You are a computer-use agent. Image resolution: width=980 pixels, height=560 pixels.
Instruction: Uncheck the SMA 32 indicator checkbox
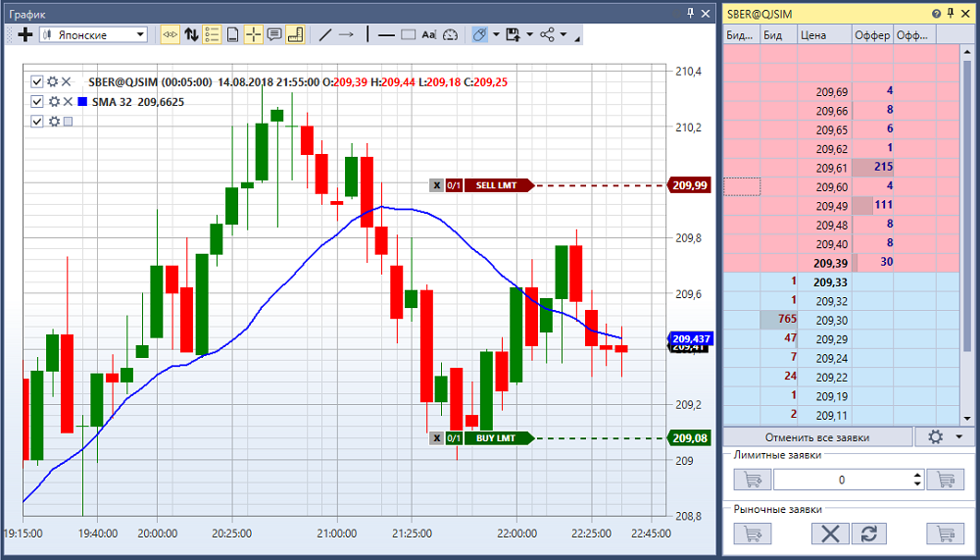click(37, 101)
